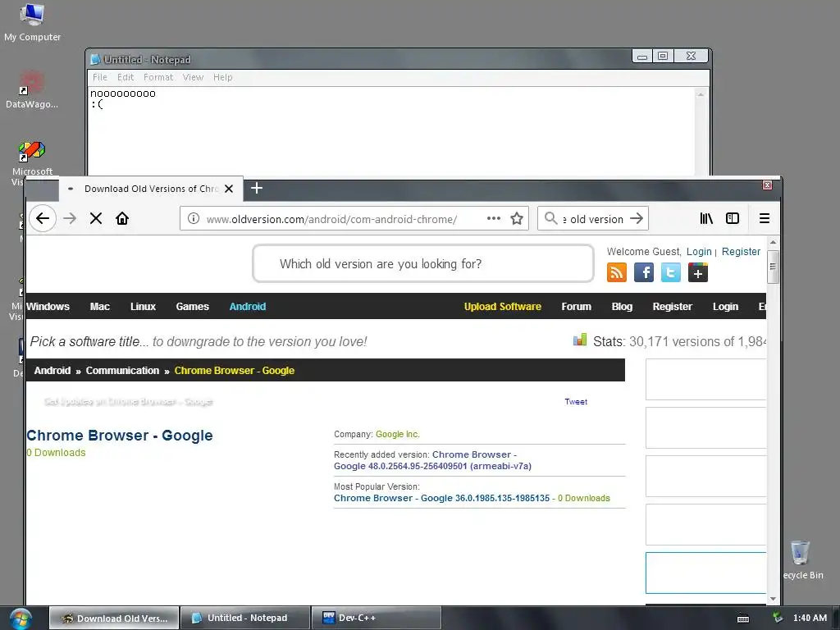The height and width of the screenshot is (630, 840).
Task: Toggle Firefox sidebar view icon
Action: (x=733, y=218)
